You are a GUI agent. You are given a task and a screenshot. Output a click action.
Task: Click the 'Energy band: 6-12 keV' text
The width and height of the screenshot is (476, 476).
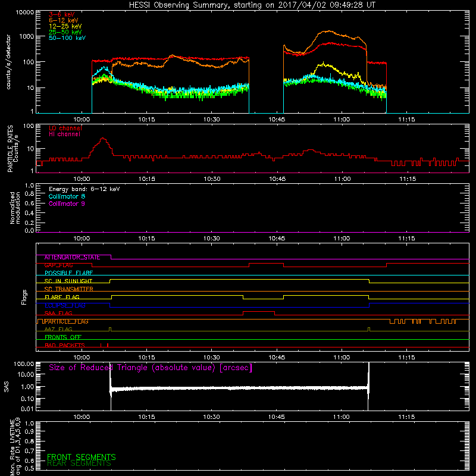click(x=84, y=189)
